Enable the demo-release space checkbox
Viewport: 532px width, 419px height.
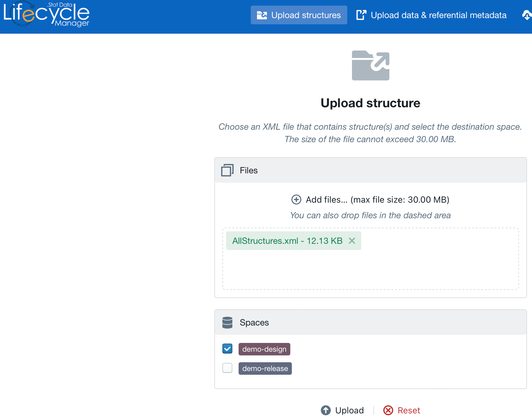(227, 368)
